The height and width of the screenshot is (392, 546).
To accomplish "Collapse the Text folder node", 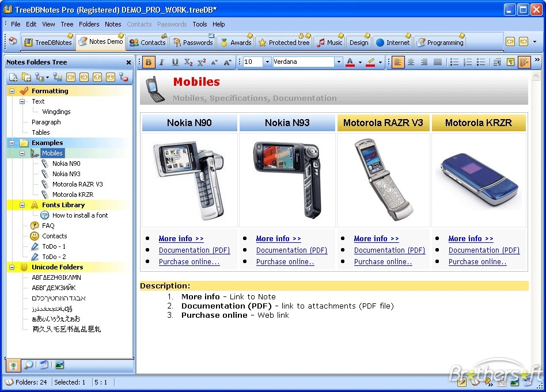I will click(22, 101).
